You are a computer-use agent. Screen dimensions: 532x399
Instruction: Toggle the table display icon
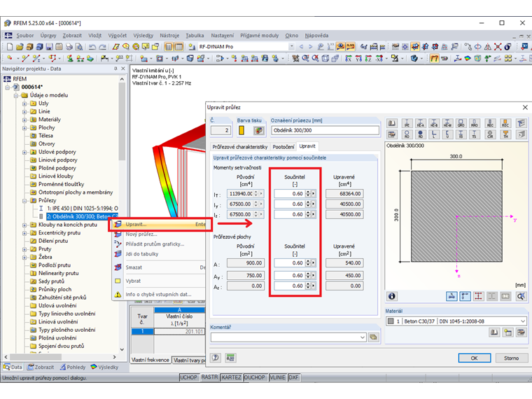pos(178,47)
